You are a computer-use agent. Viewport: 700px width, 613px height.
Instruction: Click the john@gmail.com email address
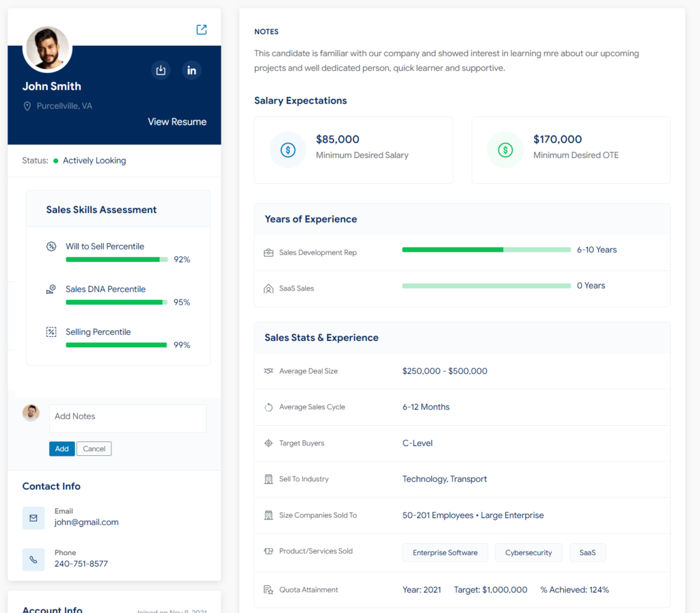(87, 522)
